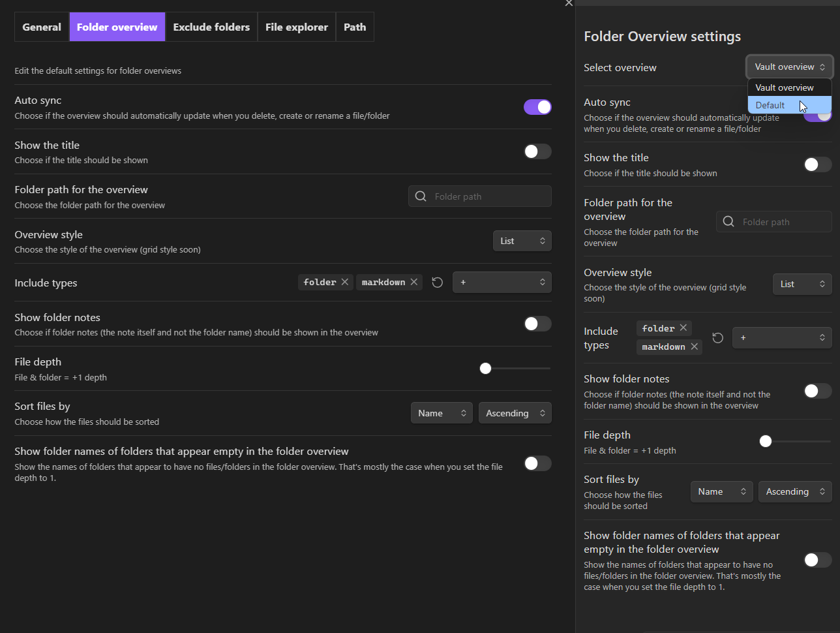Click the search icon in right panel Folder path field
The width and height of the screenshot is (840, 633).
tap(728, 222)
